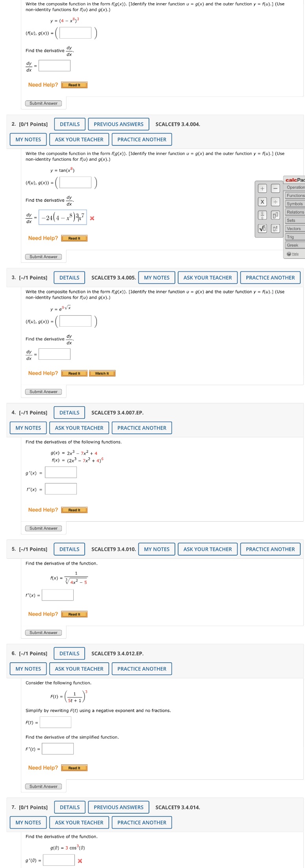Screen dimensions: 305x868
Task: Click the dy/dx answer field in question 1
Action: [x=54, y=65]
